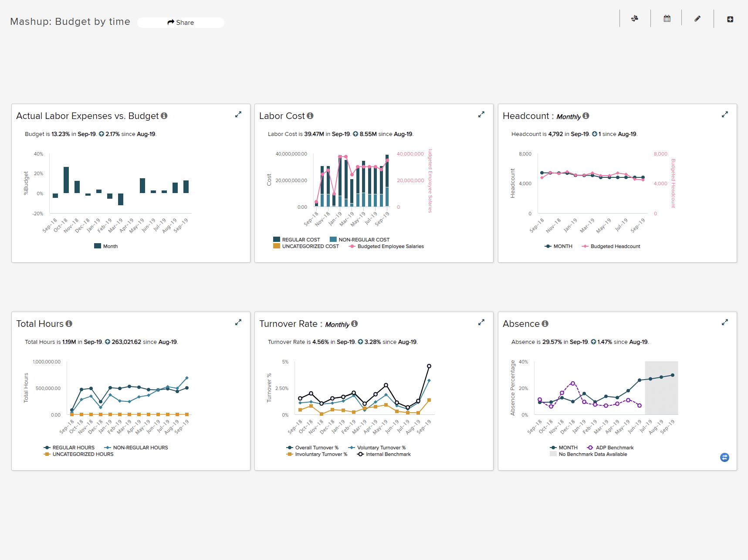Open the Monthly selector on Headcount chart

(x=570, y=116)
